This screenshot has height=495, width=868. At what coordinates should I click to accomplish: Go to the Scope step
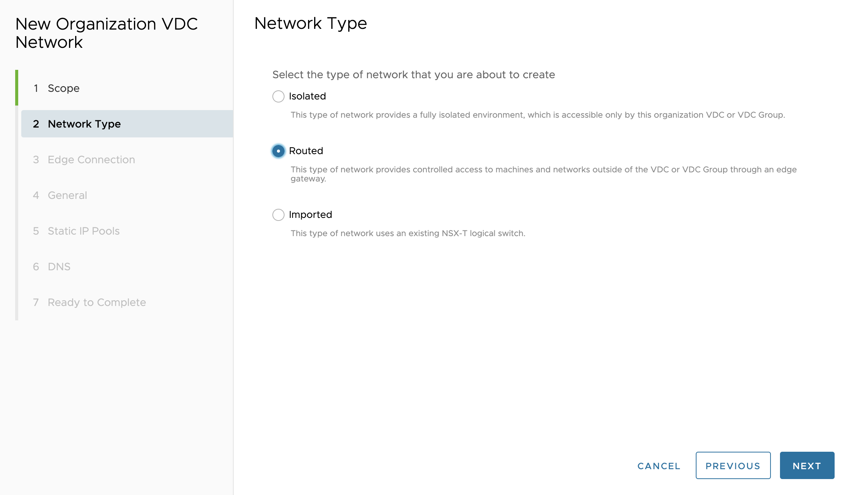pyautogui.click(x=63, y=88)
